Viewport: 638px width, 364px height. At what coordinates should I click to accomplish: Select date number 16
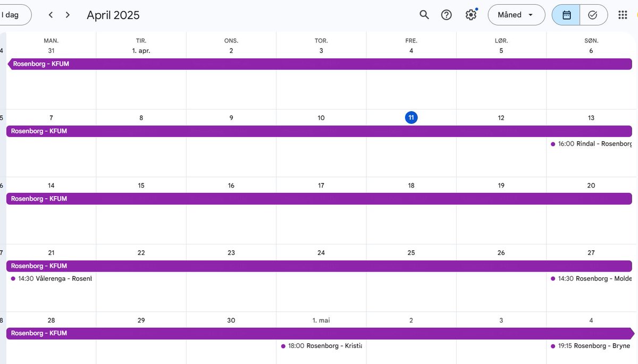[231, 185]
